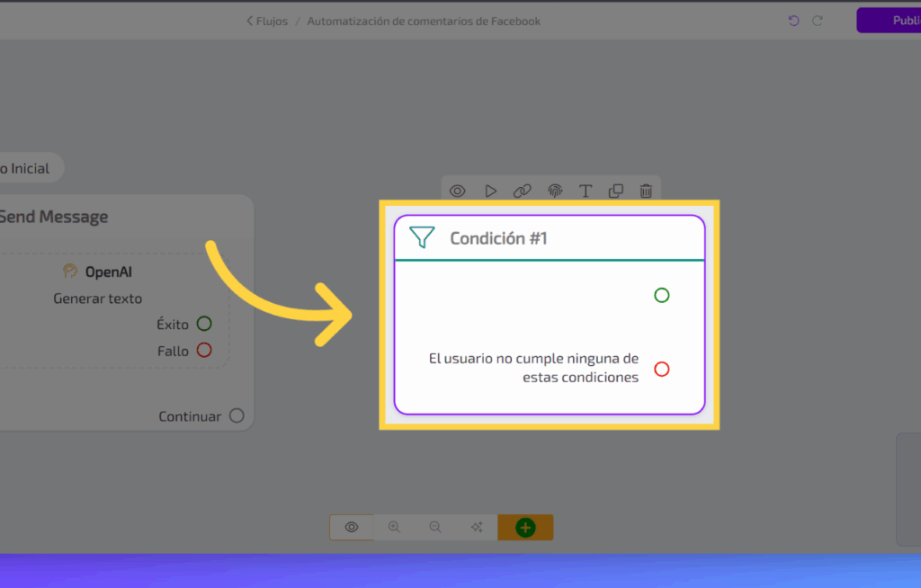Go back to Flujos breadcrumb
The image size is (921, 588).
[267, 21]
